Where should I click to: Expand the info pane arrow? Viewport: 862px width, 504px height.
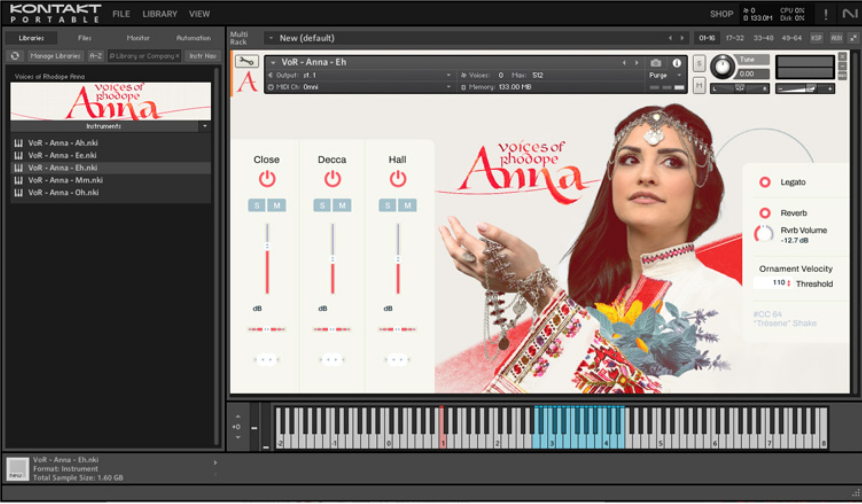tap(215, 463)
